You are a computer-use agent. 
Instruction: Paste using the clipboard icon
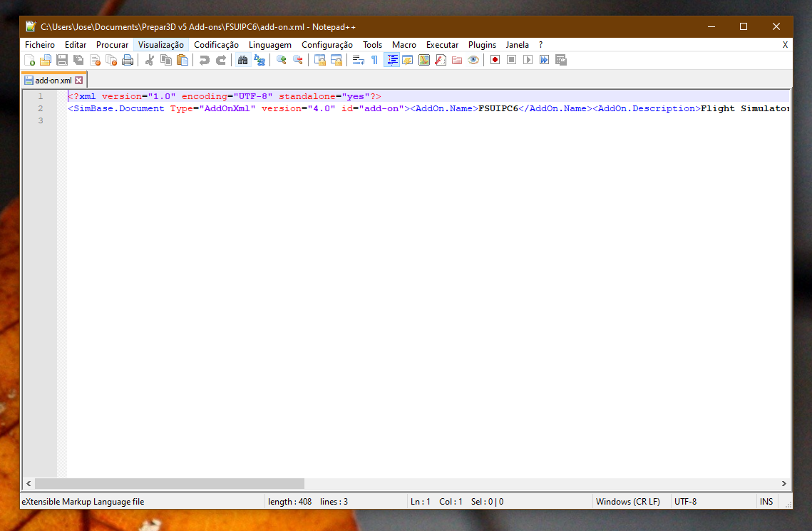coord(183,60)
